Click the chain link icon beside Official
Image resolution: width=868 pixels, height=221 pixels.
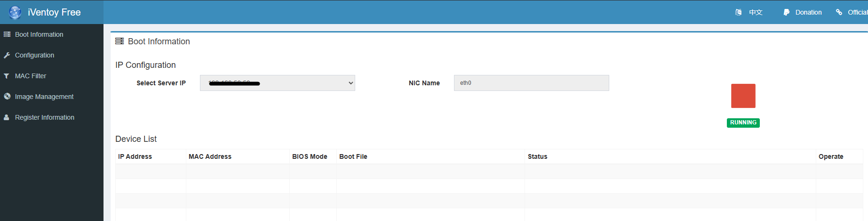pos(839,12)
